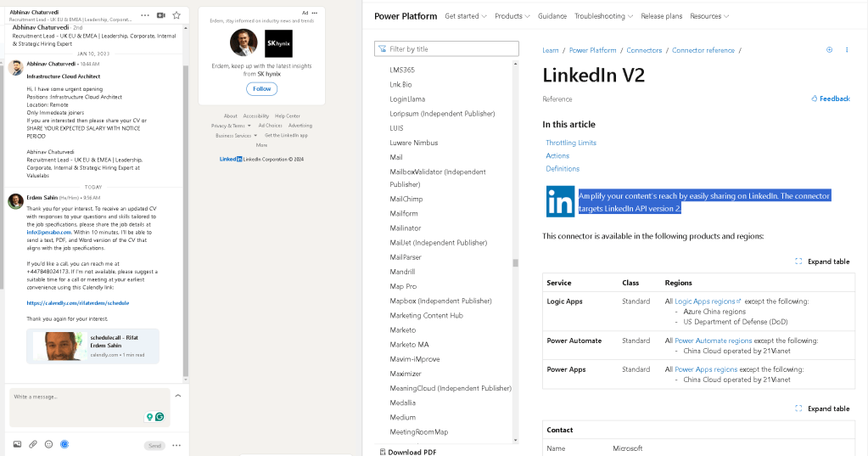Open Get the LinkedIn app footer link
Viewport: 868px width, 456px height.
coord(286,136)
